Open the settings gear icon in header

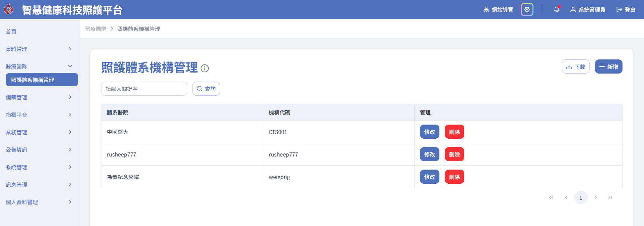527,9
